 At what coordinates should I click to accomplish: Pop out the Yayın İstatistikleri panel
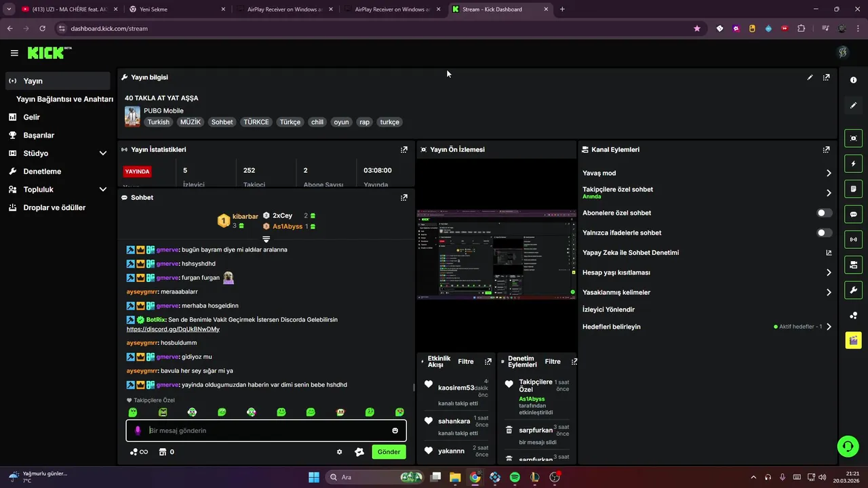coord(404,149)
